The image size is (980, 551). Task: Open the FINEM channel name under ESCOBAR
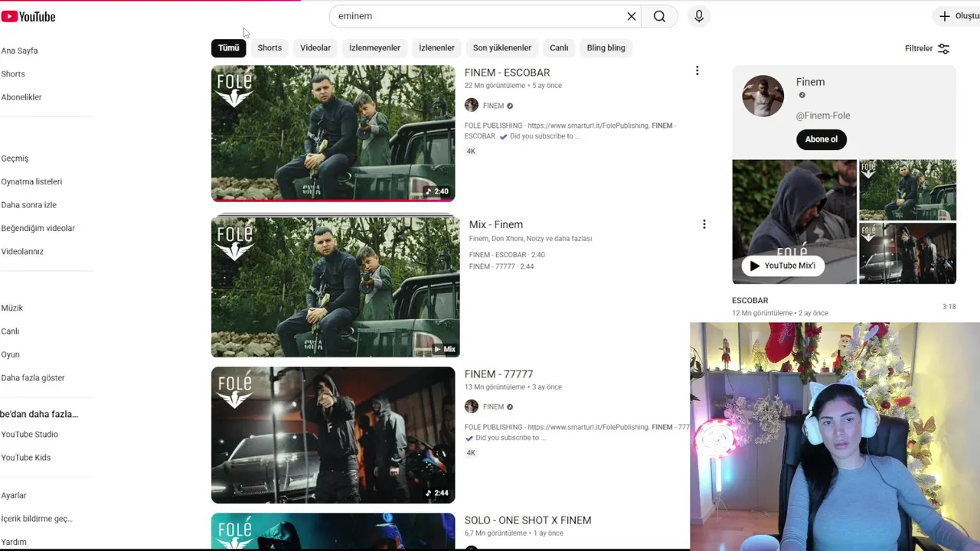(x=493, y=106)
